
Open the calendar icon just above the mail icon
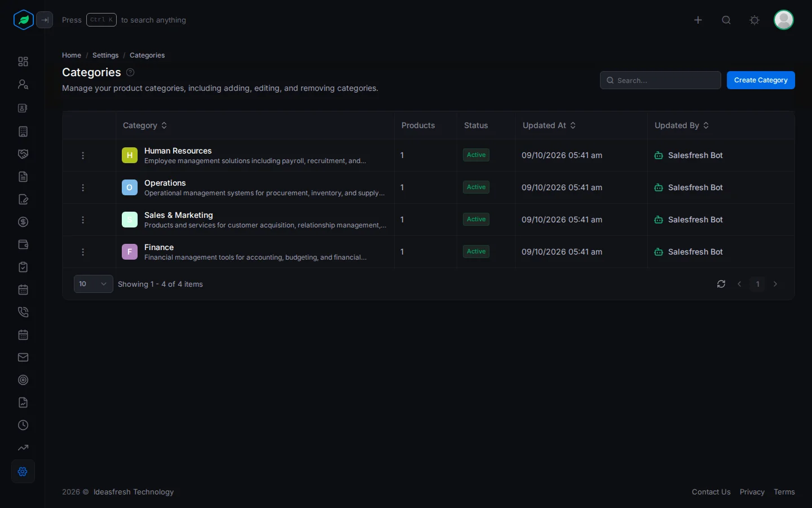23,335
